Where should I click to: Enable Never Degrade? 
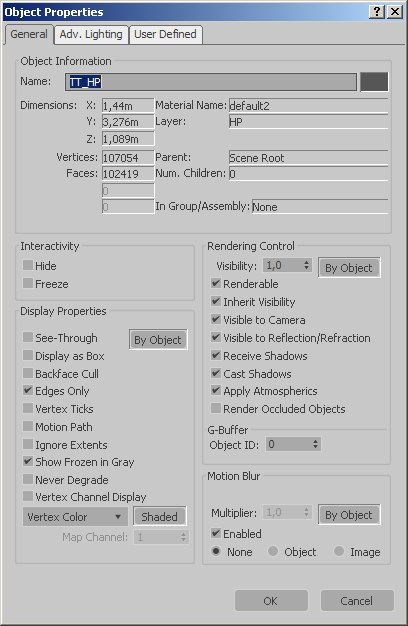click(28, 479)
